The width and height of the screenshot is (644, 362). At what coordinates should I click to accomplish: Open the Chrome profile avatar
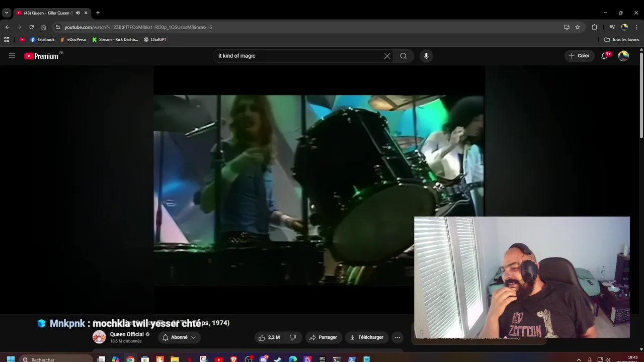click(x=624, y=27)
